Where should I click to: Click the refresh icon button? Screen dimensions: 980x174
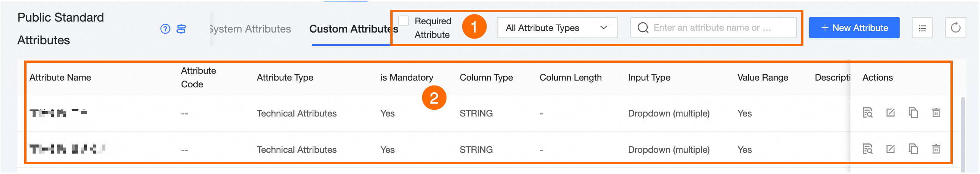click(955, 28)
